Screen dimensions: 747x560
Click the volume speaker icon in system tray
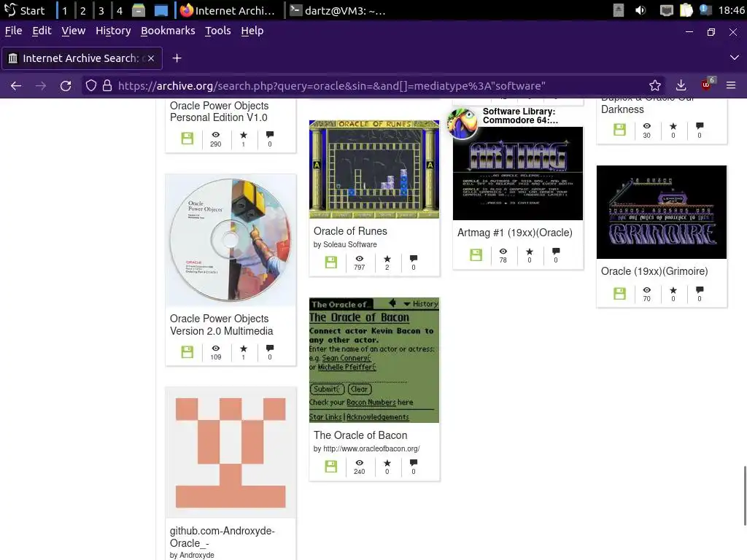640,10
